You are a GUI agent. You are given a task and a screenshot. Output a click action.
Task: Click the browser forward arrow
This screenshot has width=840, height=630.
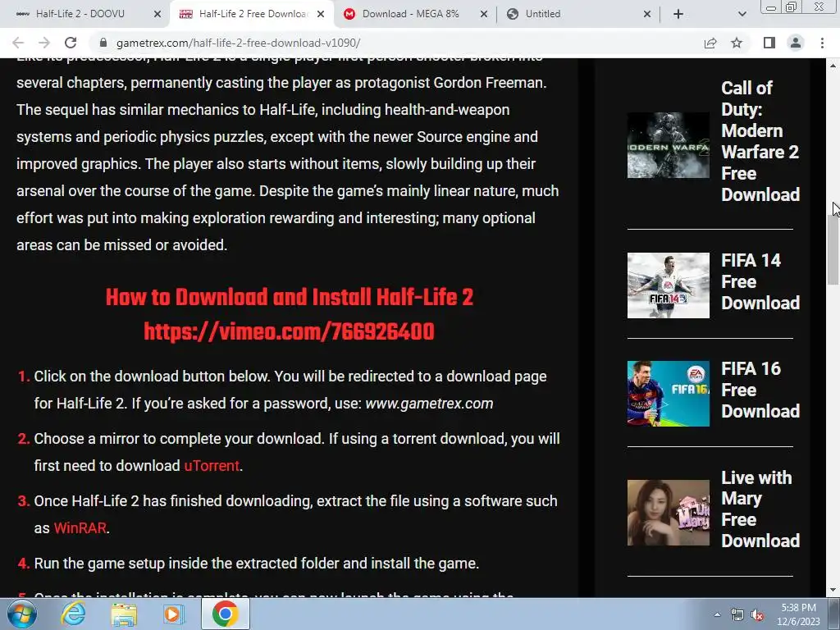(x=44, y=43)
